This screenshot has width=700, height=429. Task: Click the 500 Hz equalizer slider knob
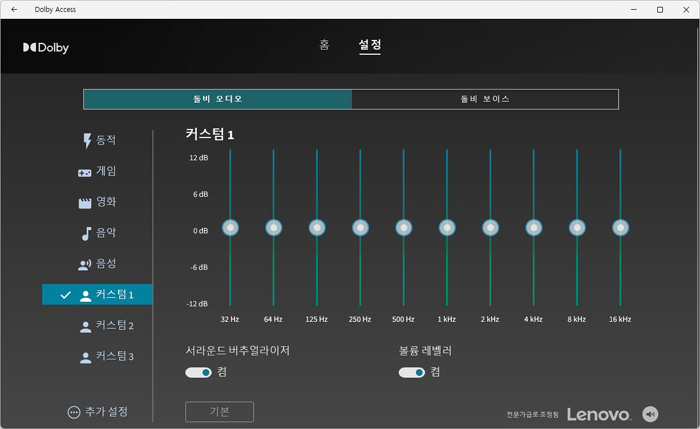[404, 228]
